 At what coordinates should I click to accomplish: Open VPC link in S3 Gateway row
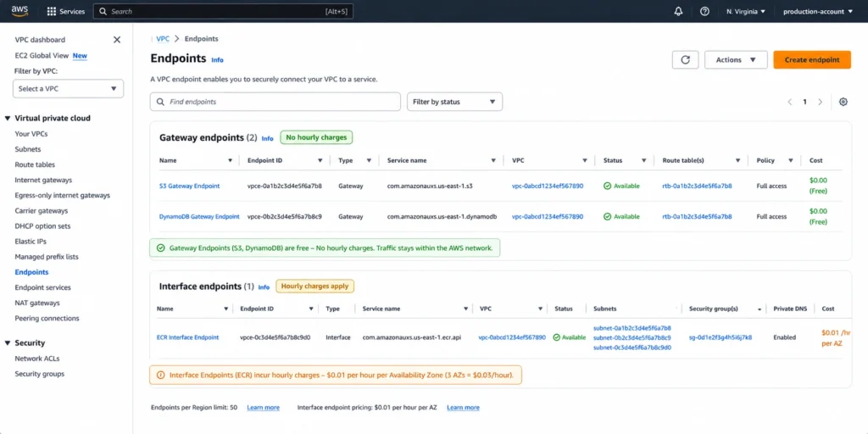point(548,186)
